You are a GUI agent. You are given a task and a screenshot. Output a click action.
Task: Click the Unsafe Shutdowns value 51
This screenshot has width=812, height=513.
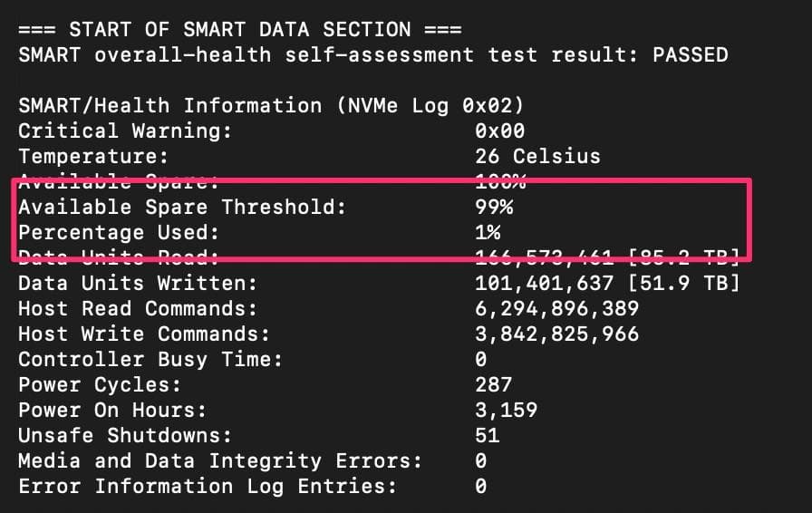(x=487, y=436)
